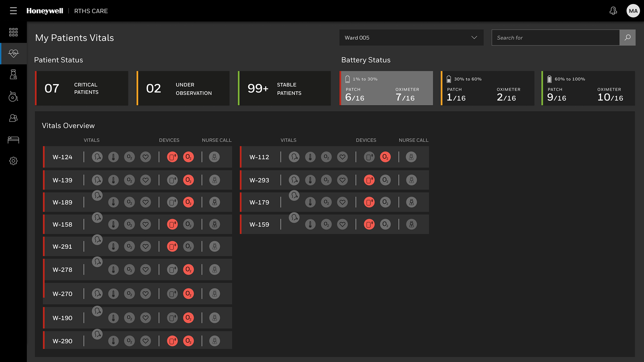Image resolution: width=644 pixels, height=362 pixels.
Task: Click the temperature vital icon for W-159
Action: click(x=310, y=225)
